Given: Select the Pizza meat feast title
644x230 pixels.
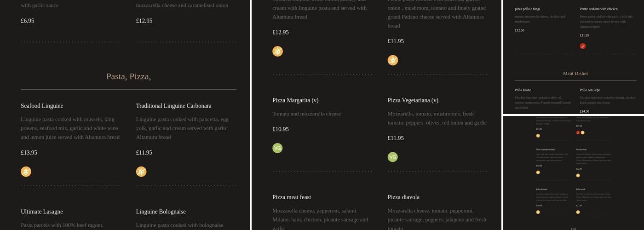Looking at the screenshot, I should [x=292, y=197].
